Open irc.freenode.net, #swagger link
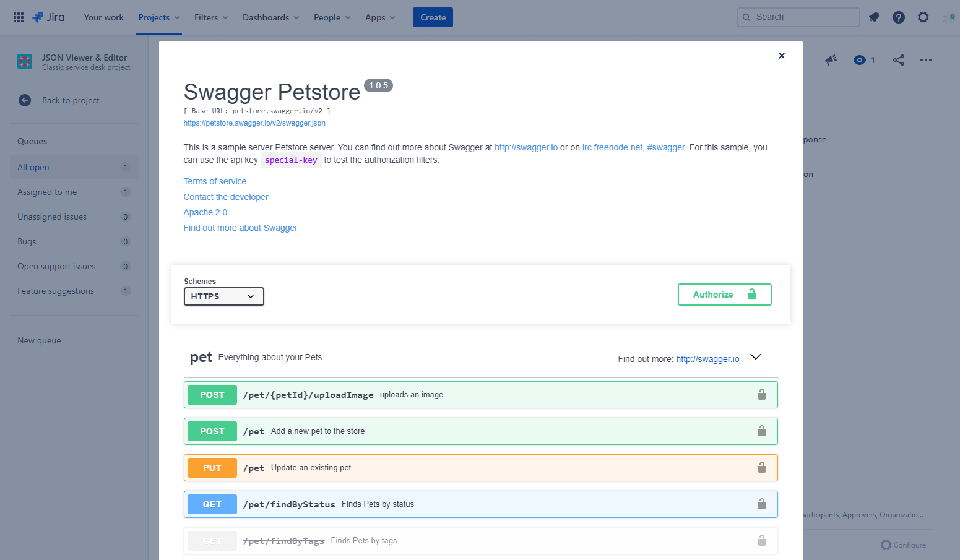960x560 pixels. [634, 147]
